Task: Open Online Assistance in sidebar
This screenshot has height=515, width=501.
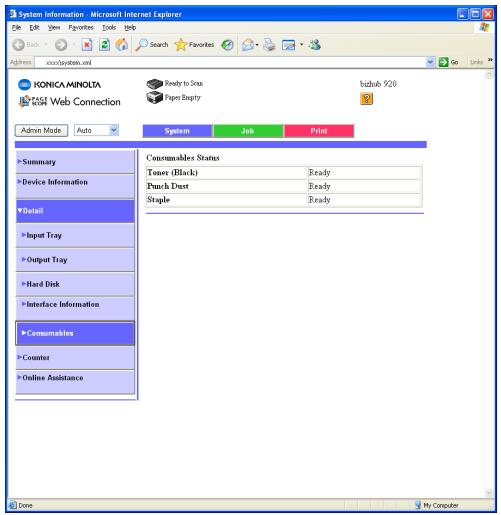Action: click(x=75, y=382)
